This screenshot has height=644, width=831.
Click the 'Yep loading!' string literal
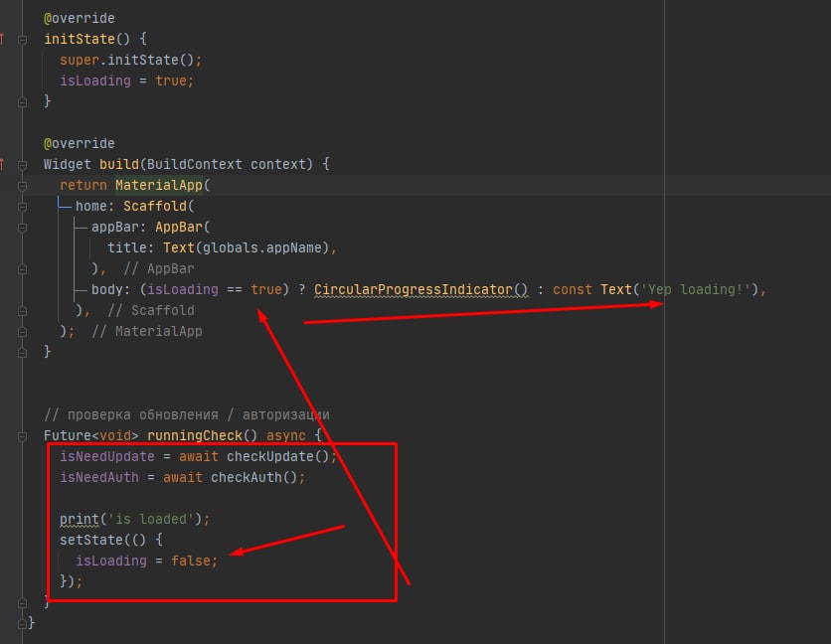coord(696,289)
